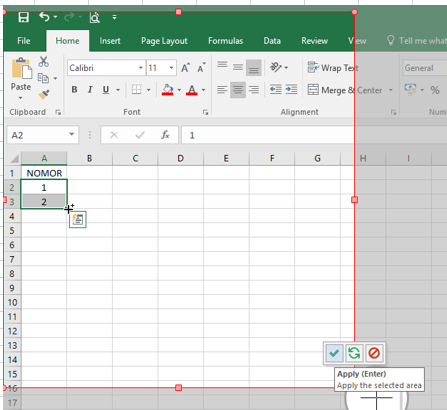
Task: Open the Page Layout tab
Action: pyautogui.click(x=164, y=41)
